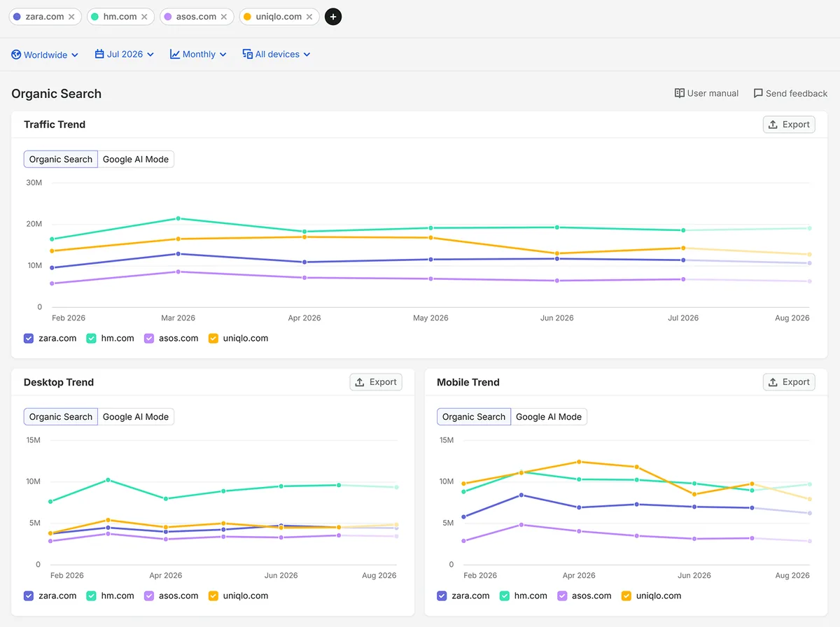
Task: Toggle hm.com checkbox in Mobile Trend legend
Action: (x=504, y=596)
